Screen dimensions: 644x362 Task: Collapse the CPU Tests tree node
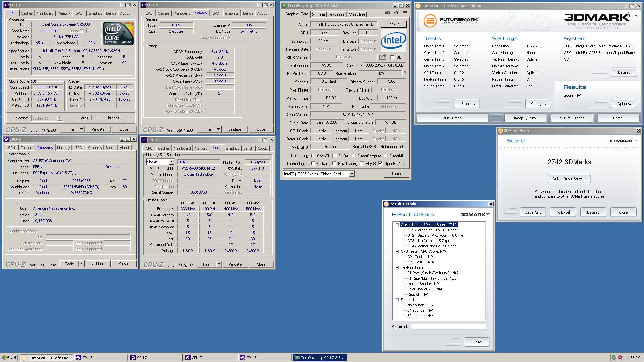397,251
